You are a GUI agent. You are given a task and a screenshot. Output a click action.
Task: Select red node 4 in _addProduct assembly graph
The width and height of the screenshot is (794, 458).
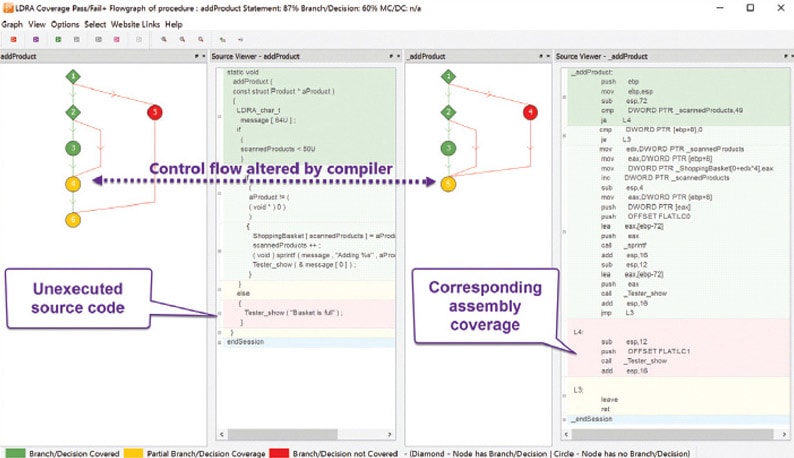pos(530,112)
